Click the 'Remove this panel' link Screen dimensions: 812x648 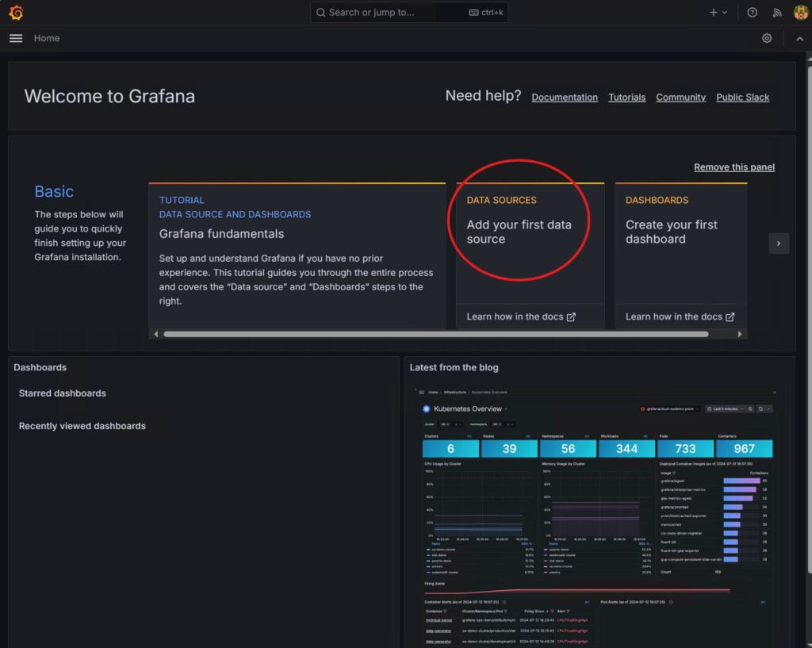pos(734,167)
